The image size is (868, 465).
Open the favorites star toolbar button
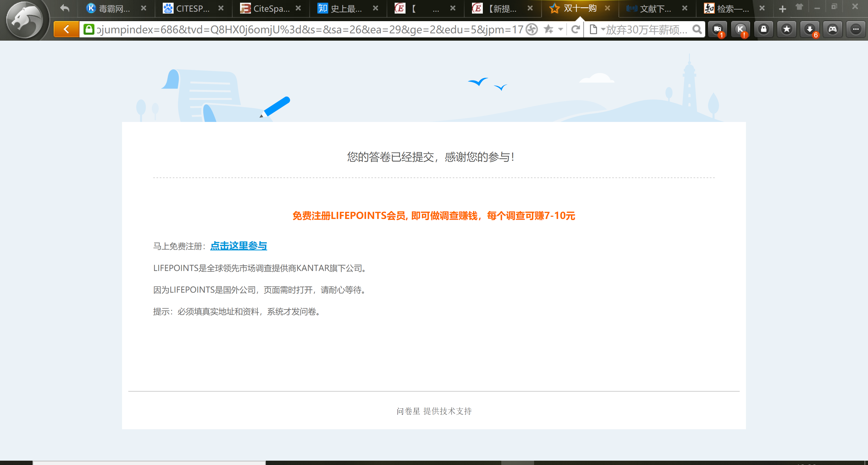click(x=786, y=30)
